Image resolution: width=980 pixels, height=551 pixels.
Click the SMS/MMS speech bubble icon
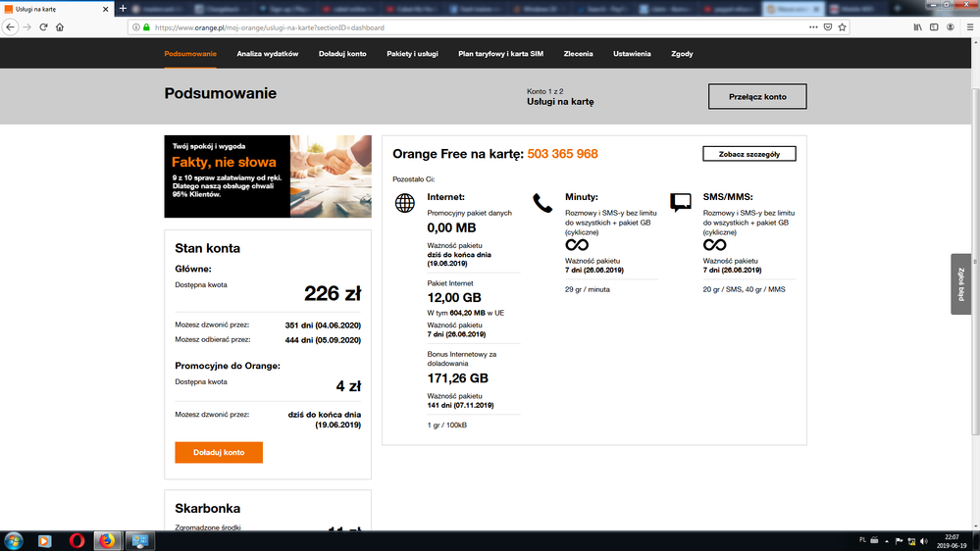tap(681, 203)
